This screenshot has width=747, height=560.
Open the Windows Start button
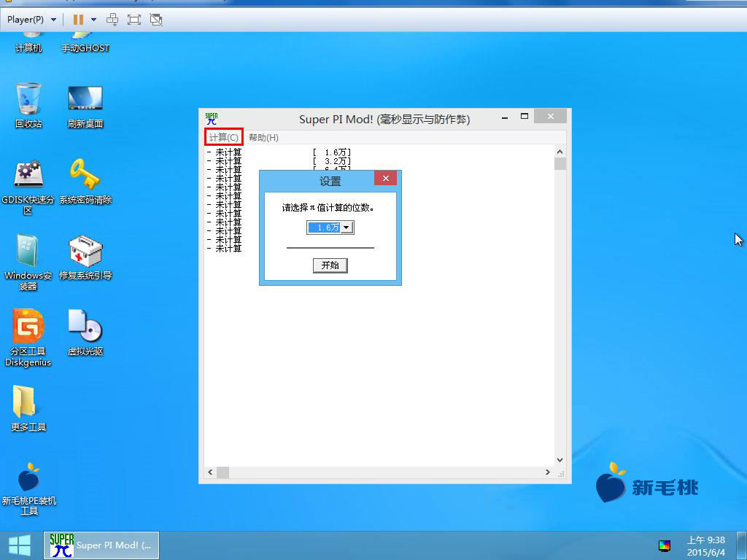[20, 545]
